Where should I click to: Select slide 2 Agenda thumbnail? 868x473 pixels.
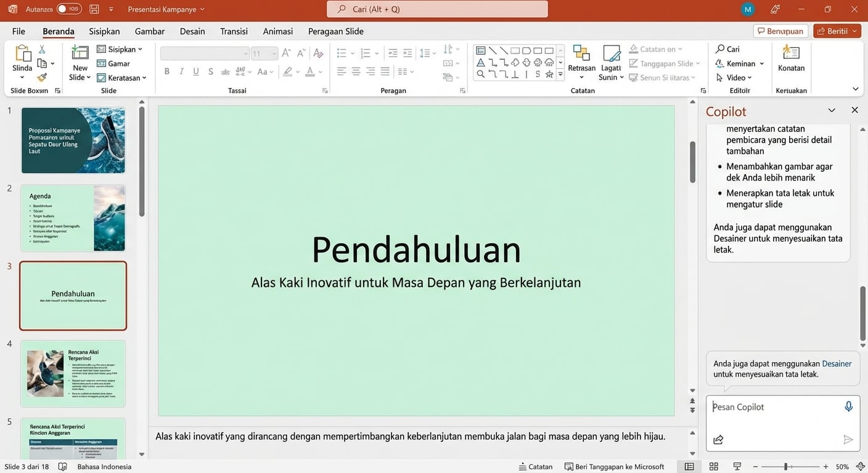(73, 218)
